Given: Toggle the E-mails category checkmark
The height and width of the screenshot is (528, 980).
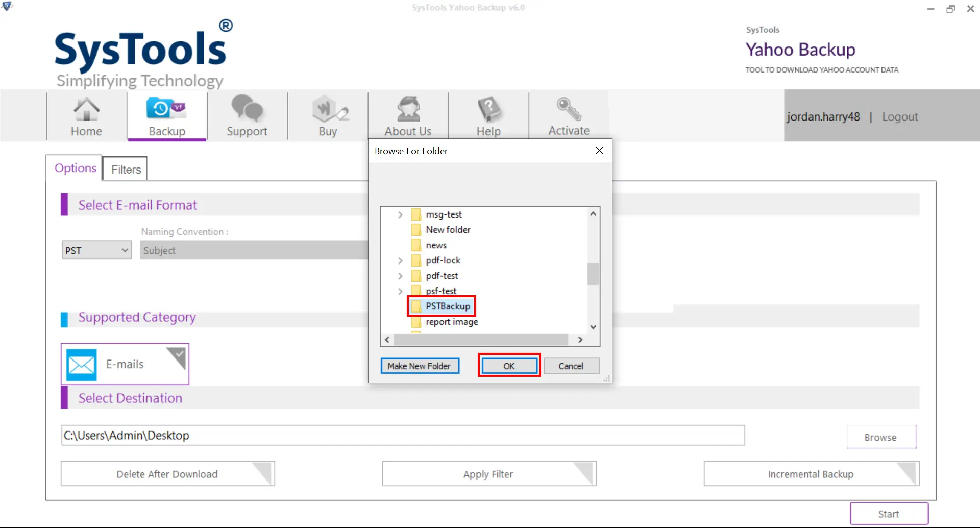Looking at the screenshot, I should [177, 357].
